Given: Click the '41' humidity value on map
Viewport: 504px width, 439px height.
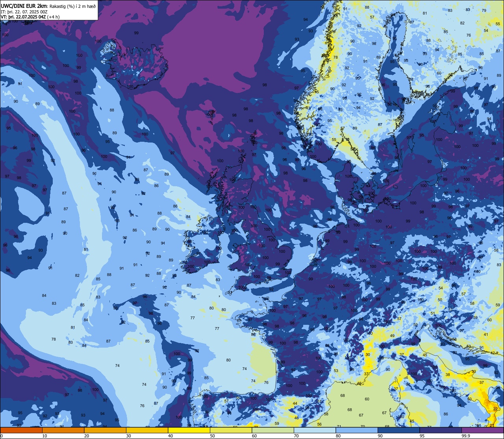Looking at the screenshot, I should tap(486, 335).
